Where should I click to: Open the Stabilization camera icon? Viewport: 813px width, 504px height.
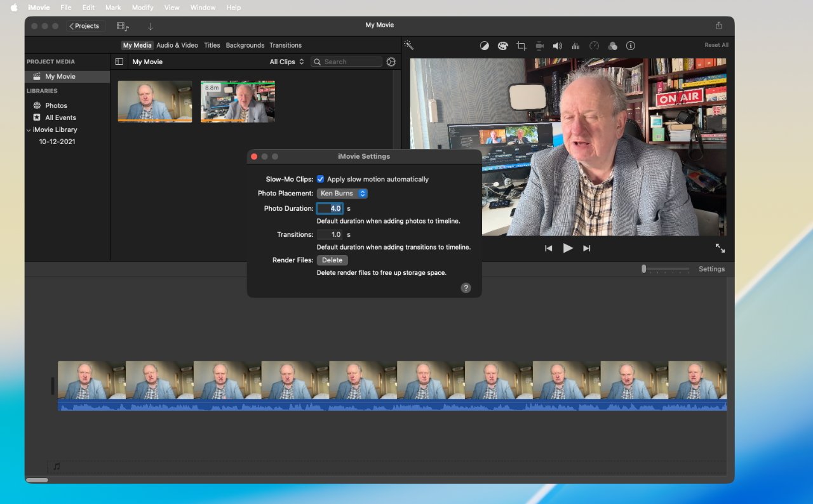539,45
